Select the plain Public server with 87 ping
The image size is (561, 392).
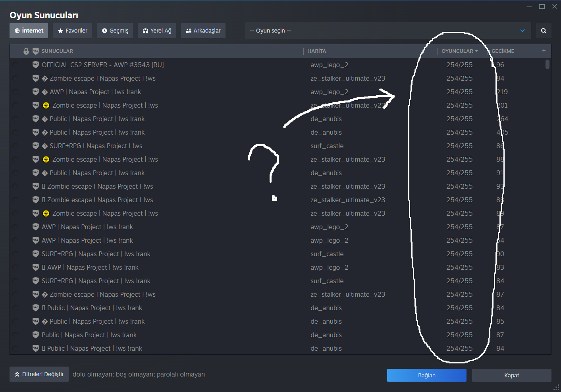pyautogui.click(x=89, y=335)
